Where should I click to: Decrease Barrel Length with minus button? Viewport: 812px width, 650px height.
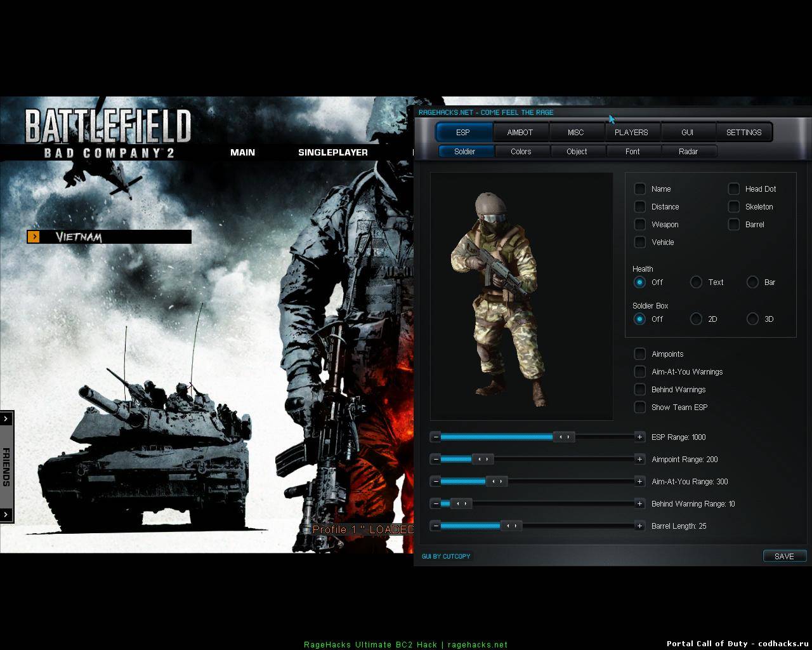tap(435, 526)
